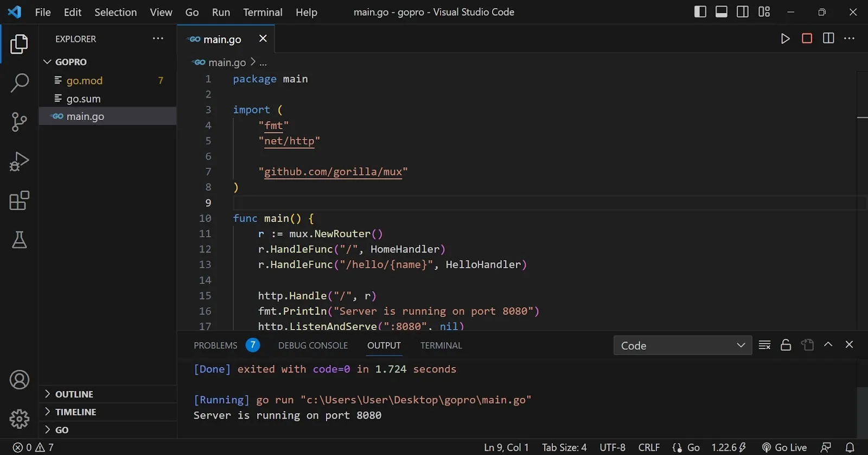868x455 pixels.
Task: Toggle output auto scroll lock
Action: tap(786, 345)
